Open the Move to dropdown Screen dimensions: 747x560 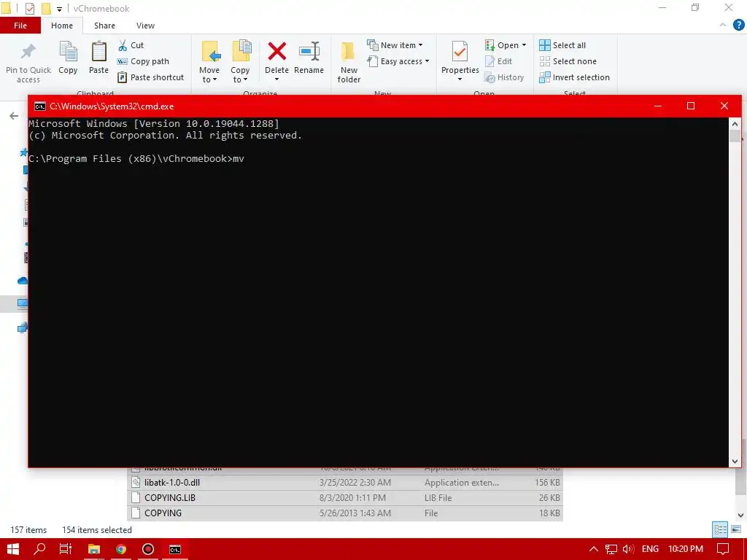click(209, 62)
